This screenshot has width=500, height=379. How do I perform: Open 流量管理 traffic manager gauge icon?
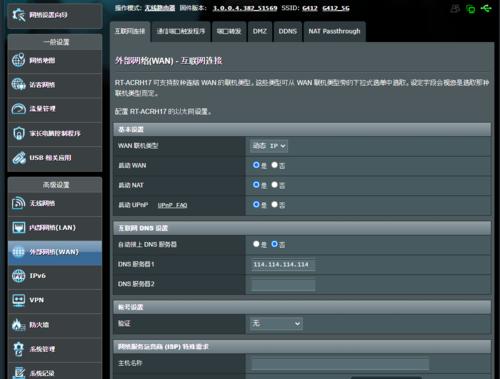coord(18,109)
